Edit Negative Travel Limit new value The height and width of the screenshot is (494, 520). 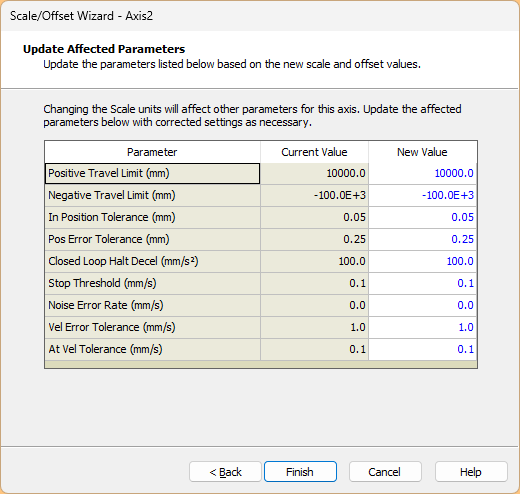coord(423,195)
